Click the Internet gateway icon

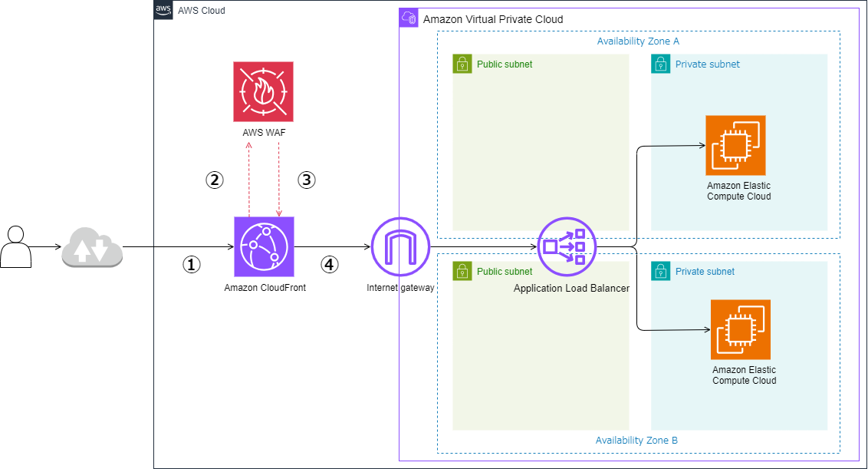400,246
